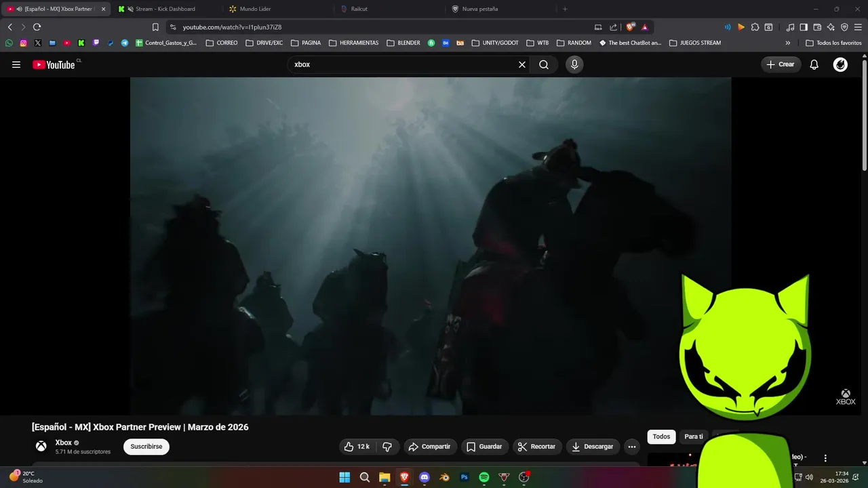Open the Behance bookmark icon

[446, 43]
